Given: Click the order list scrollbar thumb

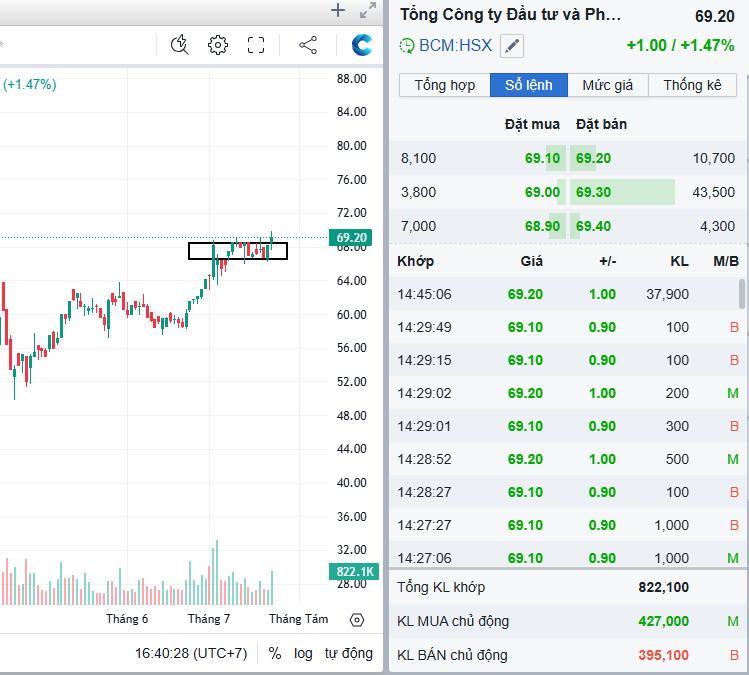Looking at the screenshot, I should click(741, 293).
